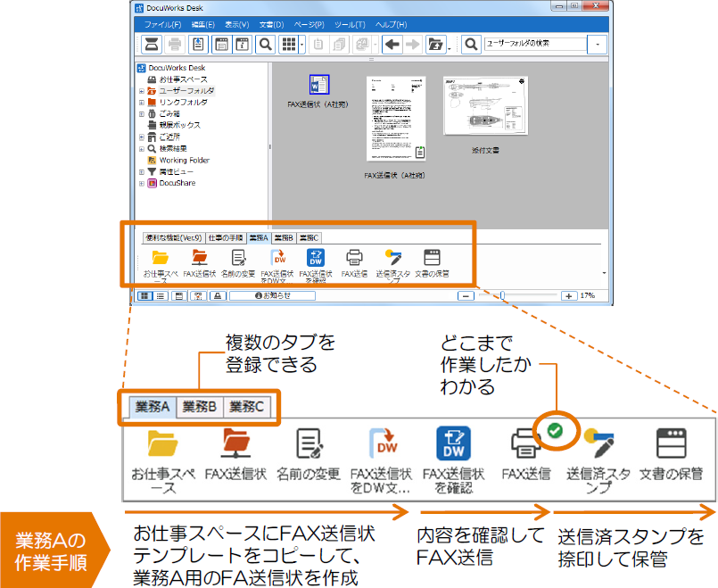Switch to the 便利な機能(Ver.9) tab
The width and height of the screenshot is (718, 588).
coord(174,238)
